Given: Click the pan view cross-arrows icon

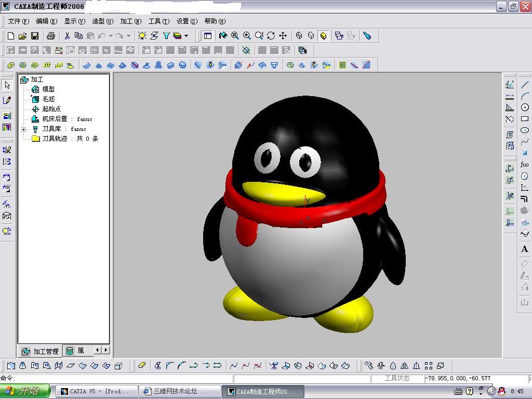Looking at the screenshot, I should pyautogui.click(x=283, y=36).
